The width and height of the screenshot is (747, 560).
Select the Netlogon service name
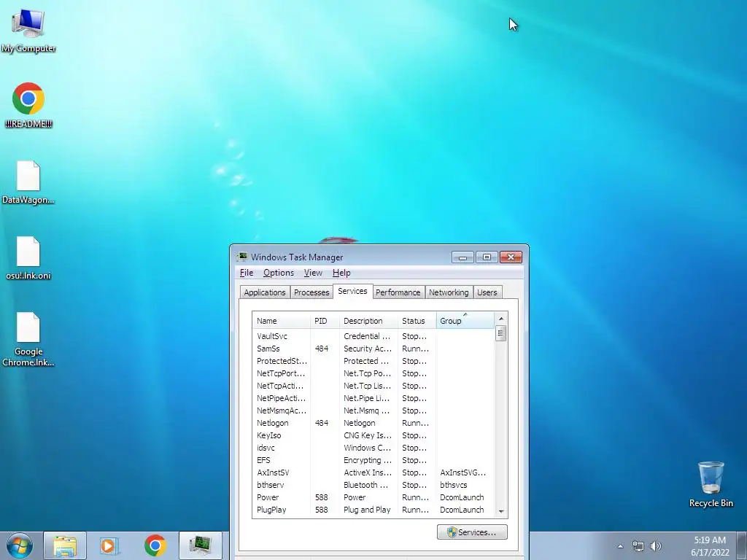[273, 423]
